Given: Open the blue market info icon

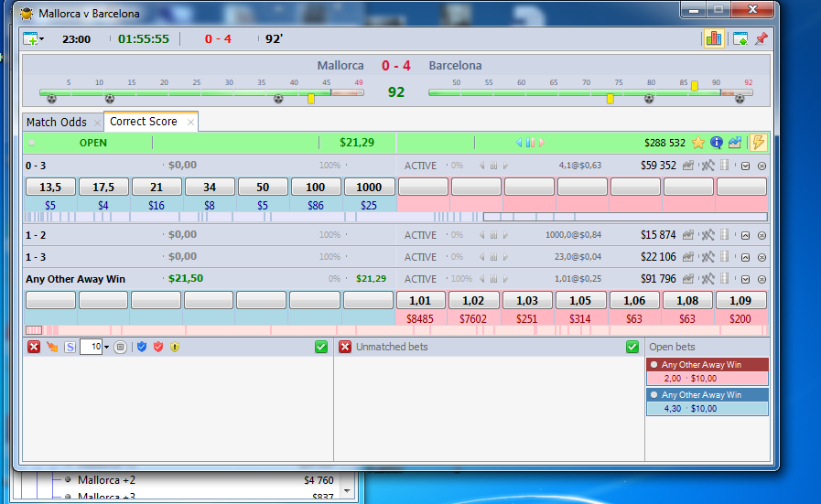Looking at the screenshot, I should pyautogui.click(x=717, y=143).
